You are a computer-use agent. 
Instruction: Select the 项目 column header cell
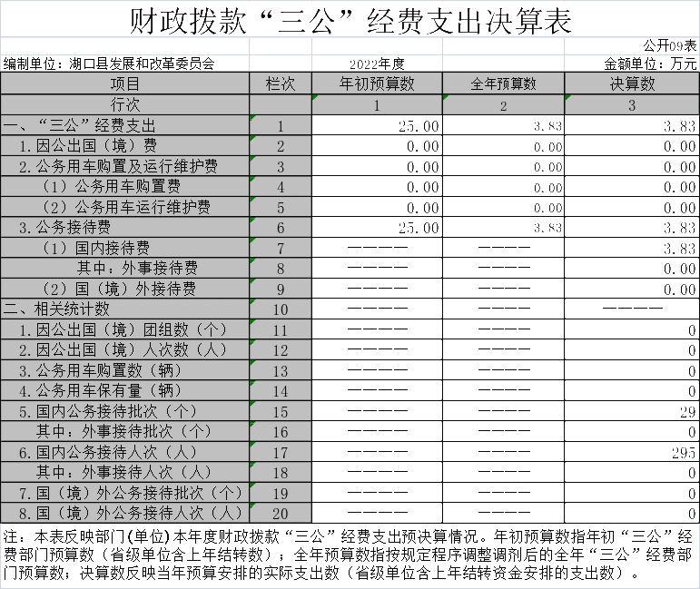(x=124, y=83)
